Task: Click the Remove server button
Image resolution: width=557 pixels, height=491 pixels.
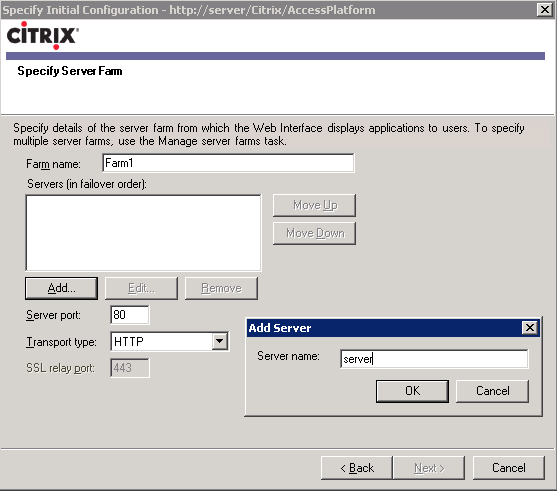Action: click(x=221, y=288)
